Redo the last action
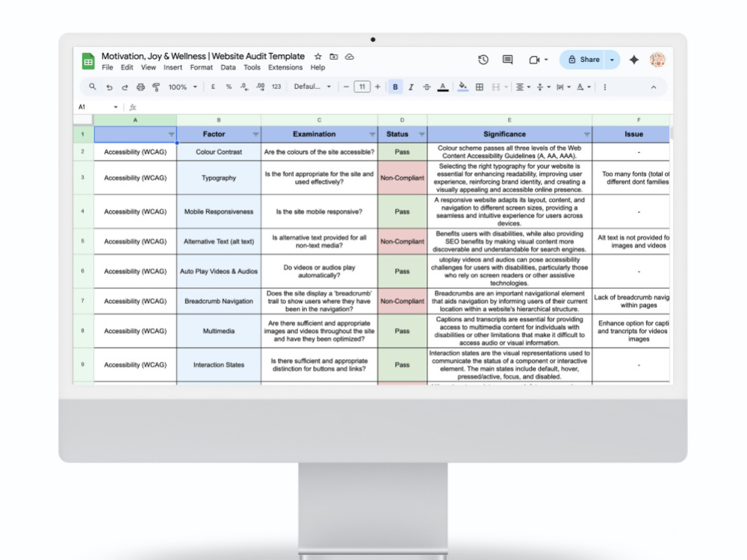Viewport: 747px width, 560px height. click(125, 87)
